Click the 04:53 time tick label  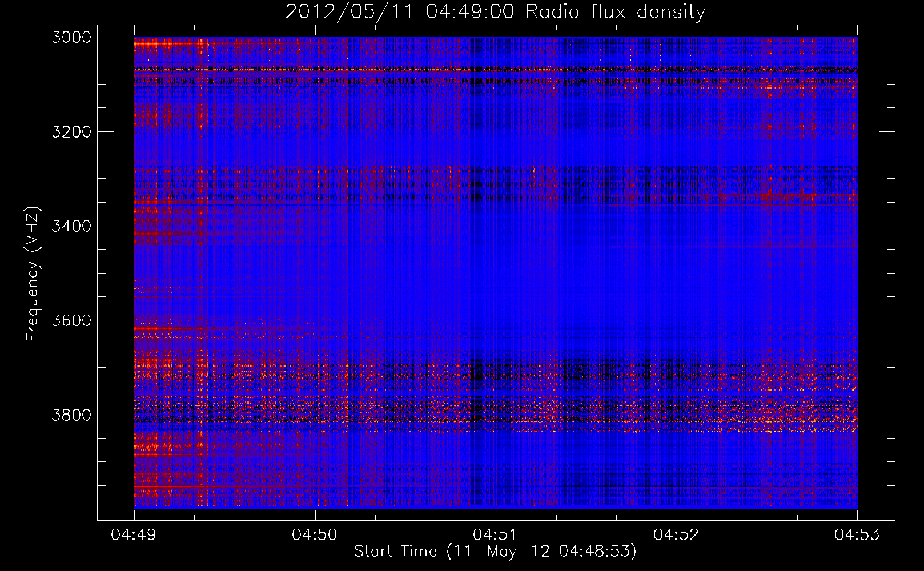(x=857, y=535)
